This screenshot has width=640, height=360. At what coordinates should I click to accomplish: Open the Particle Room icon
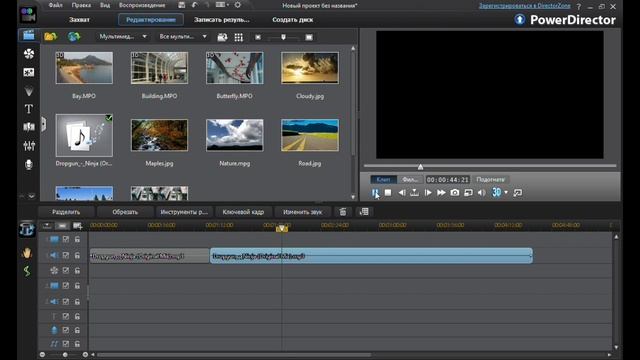29,91
